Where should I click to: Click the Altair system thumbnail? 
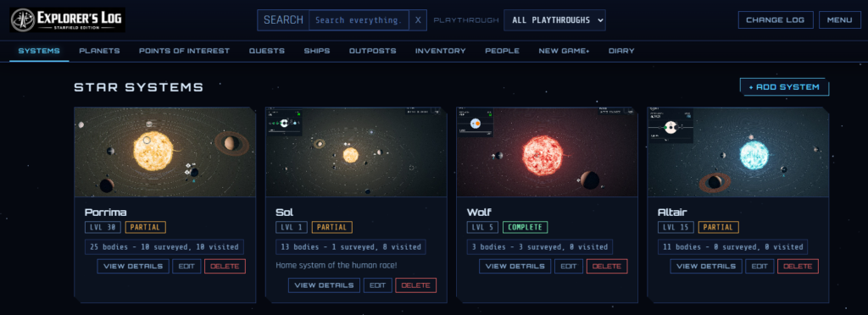tap(738, 152)
